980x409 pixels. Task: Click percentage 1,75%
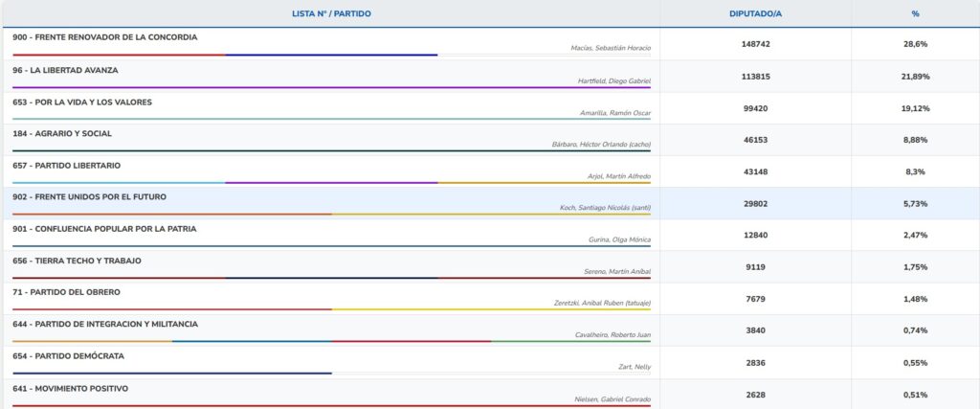click(x=915, y=267)
